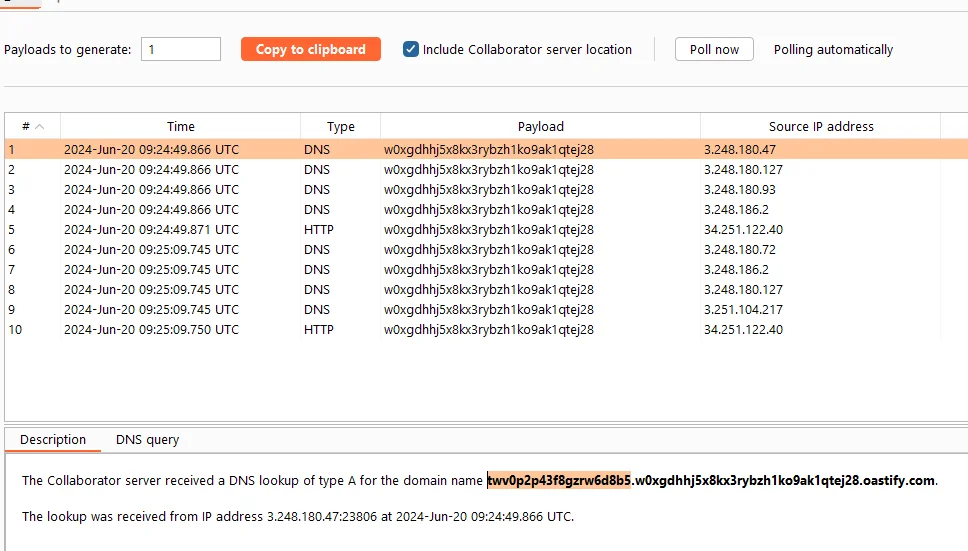Switch to the DNS query tab
The width and height of the screenshot is (968, 551).
coord(148,439)
